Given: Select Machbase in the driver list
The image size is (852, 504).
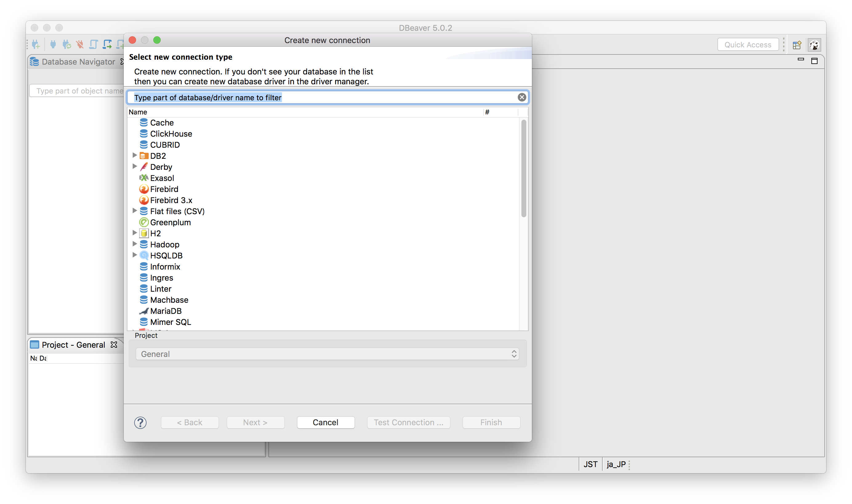Looking at the screenshot, I should coord(169,300).
